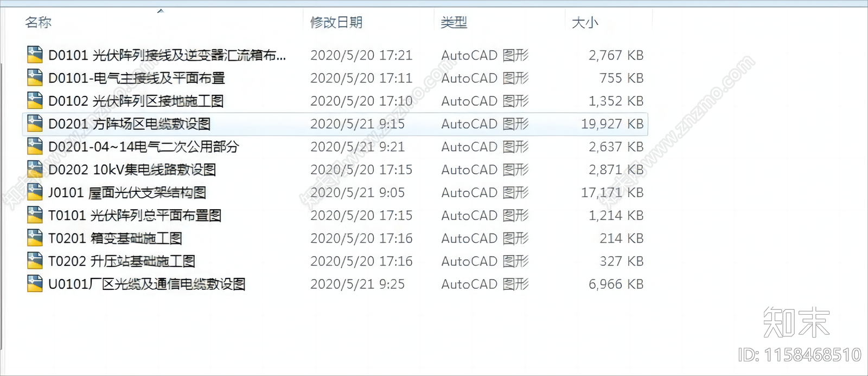This screenshot has width=868, height=376.
Task: Select the icon beside T0201 箱变基础施工图
Action: (x=35, y=238)
